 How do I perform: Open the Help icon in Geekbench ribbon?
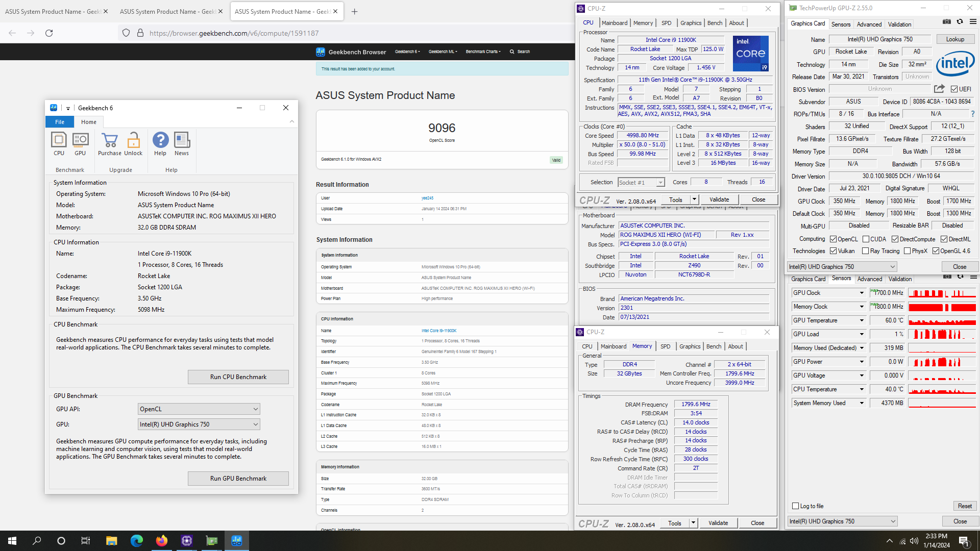[x=160, y=144]
